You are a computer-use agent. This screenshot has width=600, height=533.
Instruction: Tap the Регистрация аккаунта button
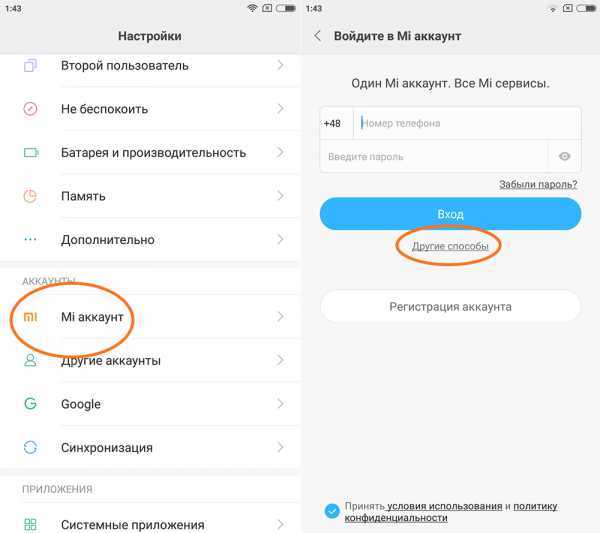click(x=450, y=306)
